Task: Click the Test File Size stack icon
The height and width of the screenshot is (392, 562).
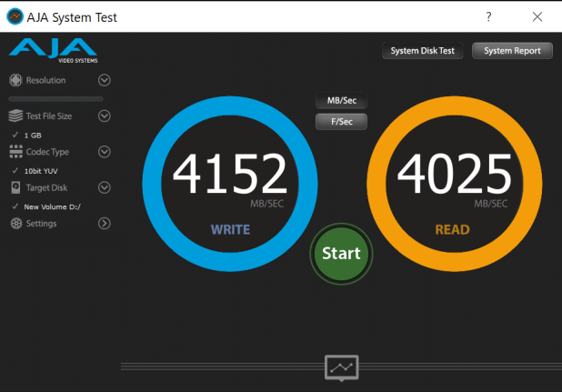Action: point(15,116)
